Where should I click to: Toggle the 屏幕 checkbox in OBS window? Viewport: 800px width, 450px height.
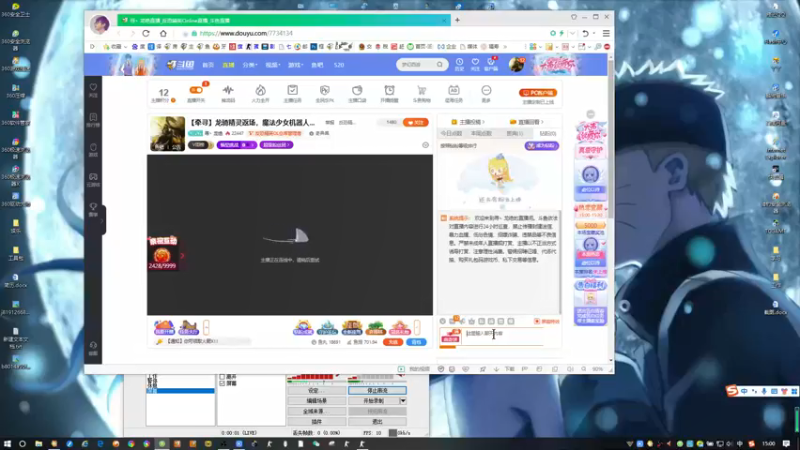tap(222, 383)
